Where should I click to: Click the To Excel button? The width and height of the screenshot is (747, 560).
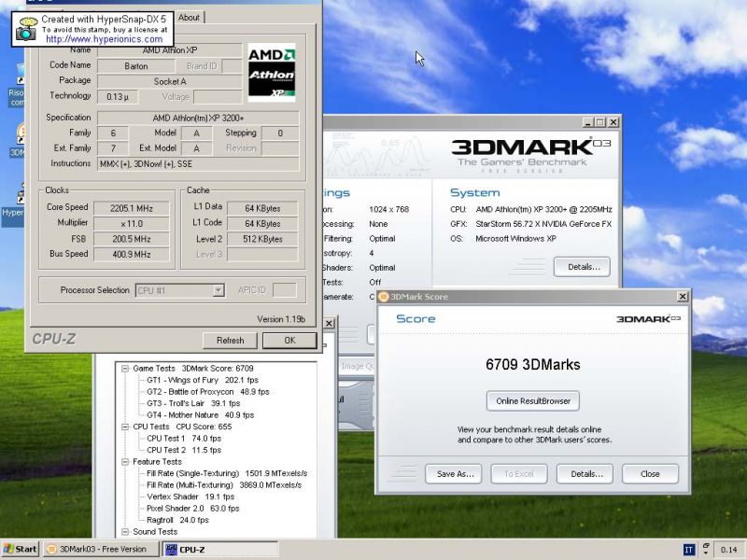(519, 474)
